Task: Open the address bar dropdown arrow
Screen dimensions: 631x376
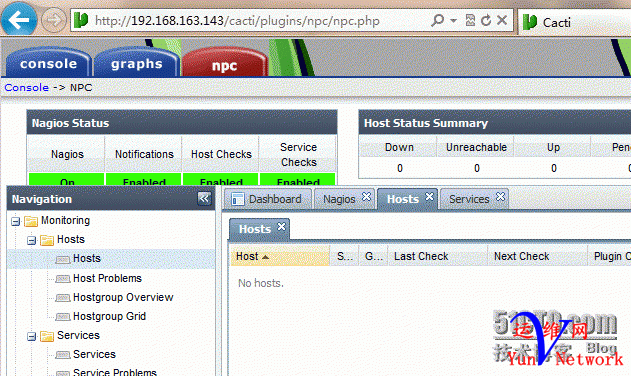Action: click(x=454, y=20)
